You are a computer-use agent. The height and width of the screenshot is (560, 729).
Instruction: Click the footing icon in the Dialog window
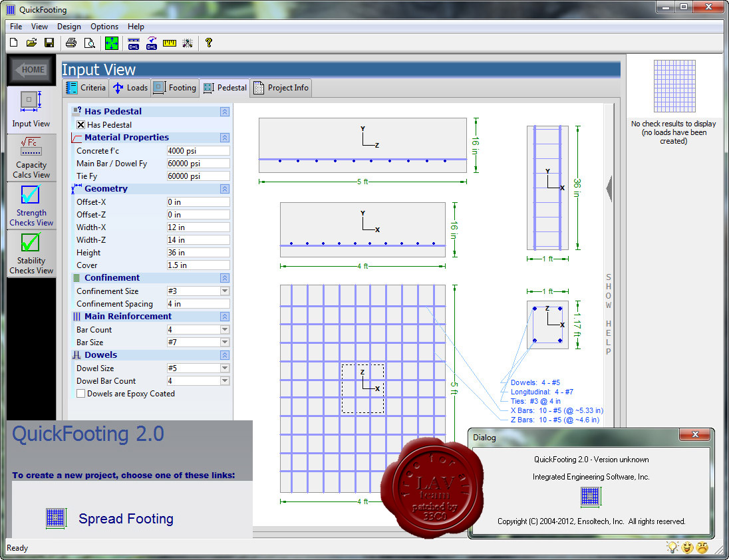pyautogui.click(x=591, y=496)
